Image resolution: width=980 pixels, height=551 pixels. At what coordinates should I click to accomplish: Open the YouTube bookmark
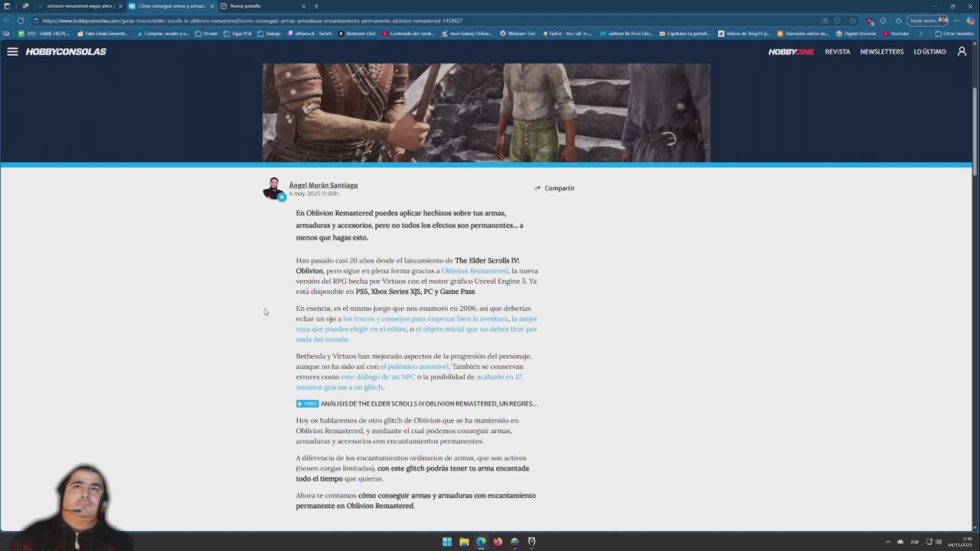click(897, 34)
